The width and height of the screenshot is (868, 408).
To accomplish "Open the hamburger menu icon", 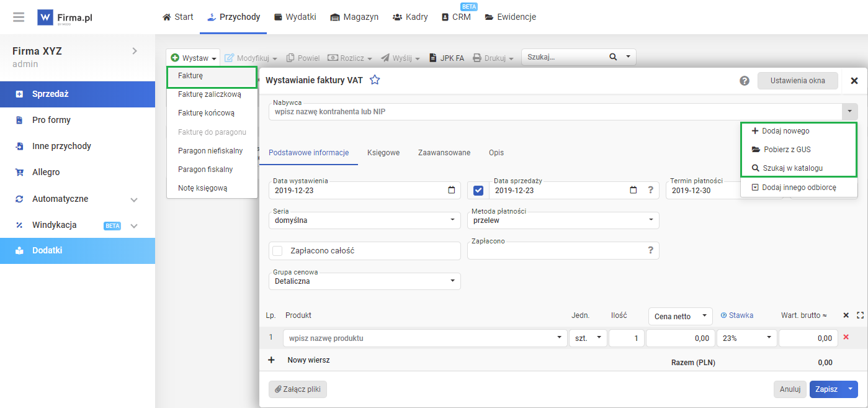I will pos(19,17).
